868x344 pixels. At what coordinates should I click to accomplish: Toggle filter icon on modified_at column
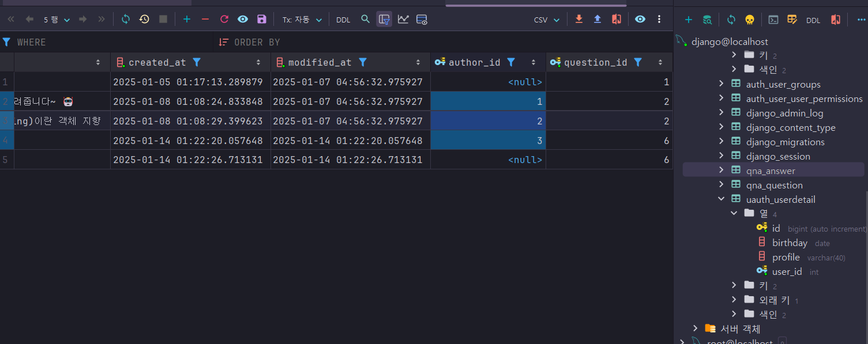pos(363,62)
